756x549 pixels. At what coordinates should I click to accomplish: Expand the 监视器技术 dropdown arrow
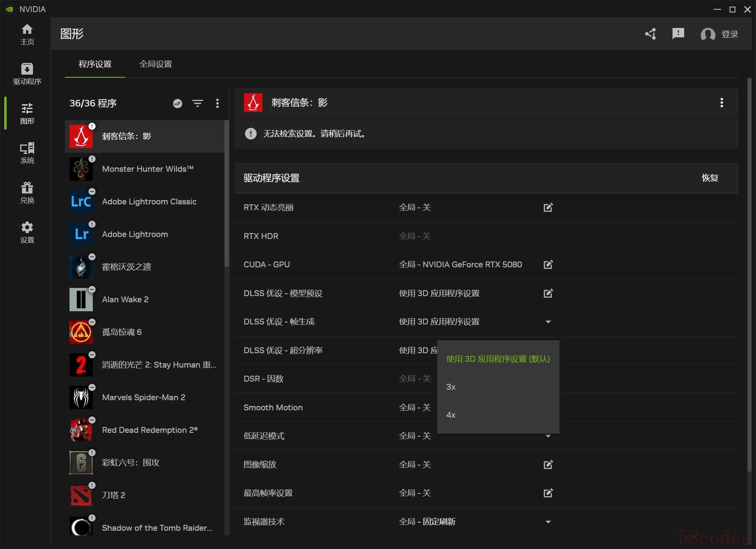548,522
